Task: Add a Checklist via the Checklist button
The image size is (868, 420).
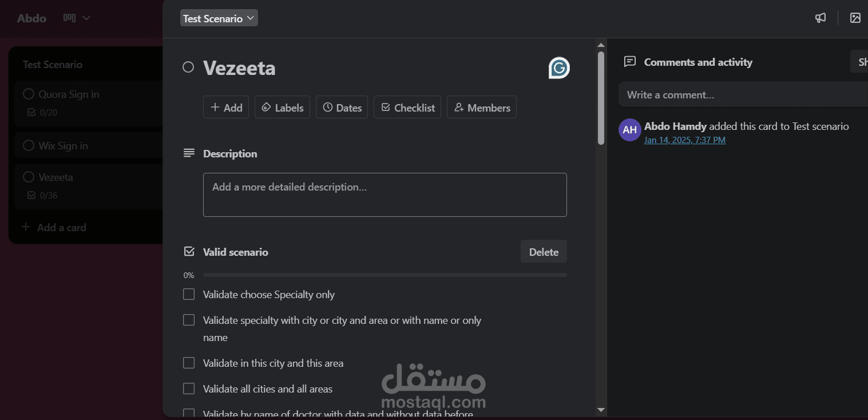Action: (x=407, y=107)
